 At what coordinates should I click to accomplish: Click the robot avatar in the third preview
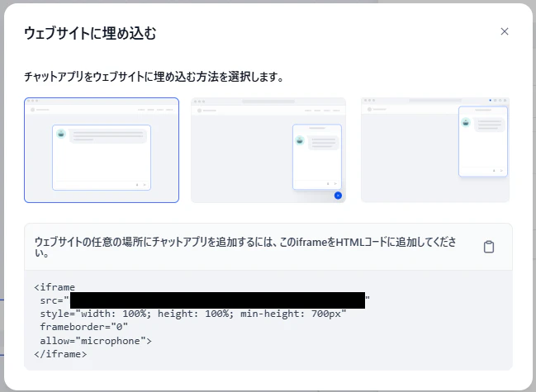tap(466, 122)
